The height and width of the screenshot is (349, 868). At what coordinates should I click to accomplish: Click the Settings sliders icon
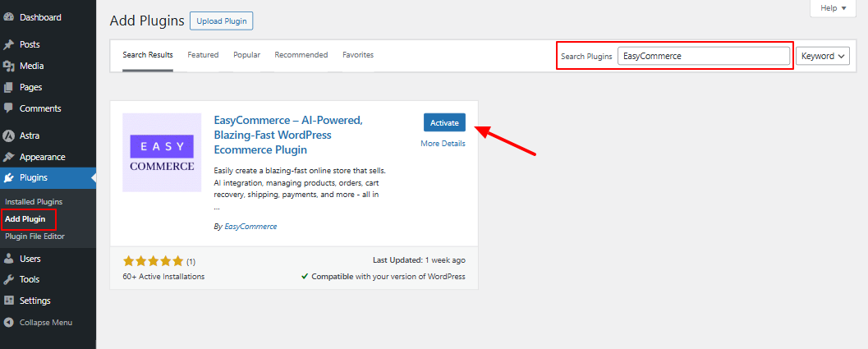tap(8, 301)
